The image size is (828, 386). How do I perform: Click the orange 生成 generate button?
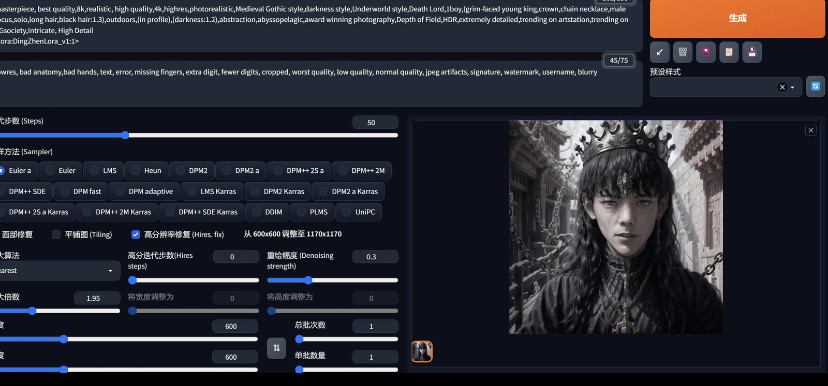[x=737, y=18]
